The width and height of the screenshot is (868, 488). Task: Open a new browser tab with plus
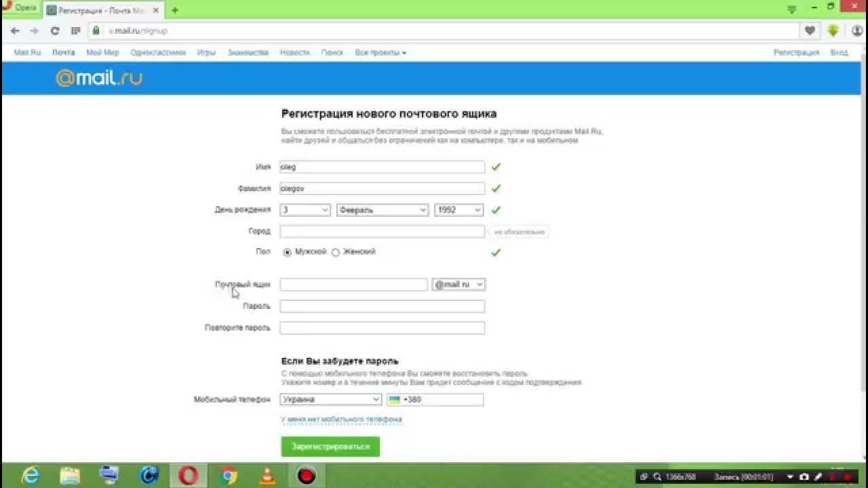[175, 10]
